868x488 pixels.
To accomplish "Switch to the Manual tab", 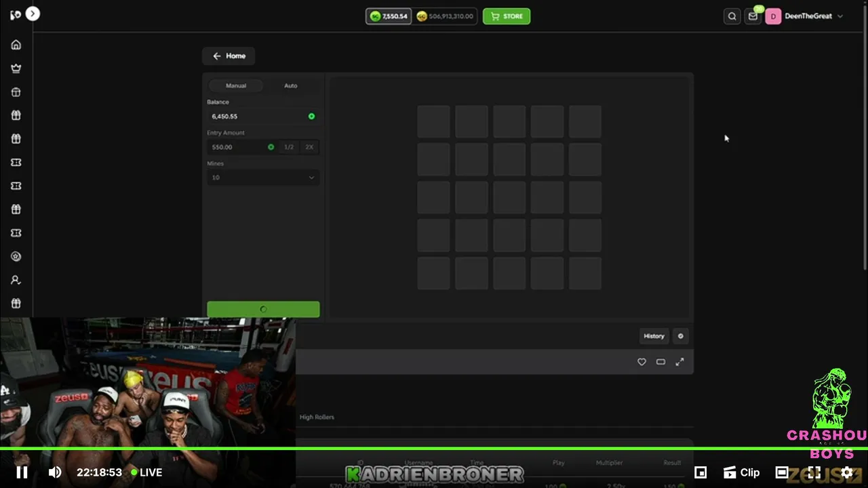I will point(236,85).
